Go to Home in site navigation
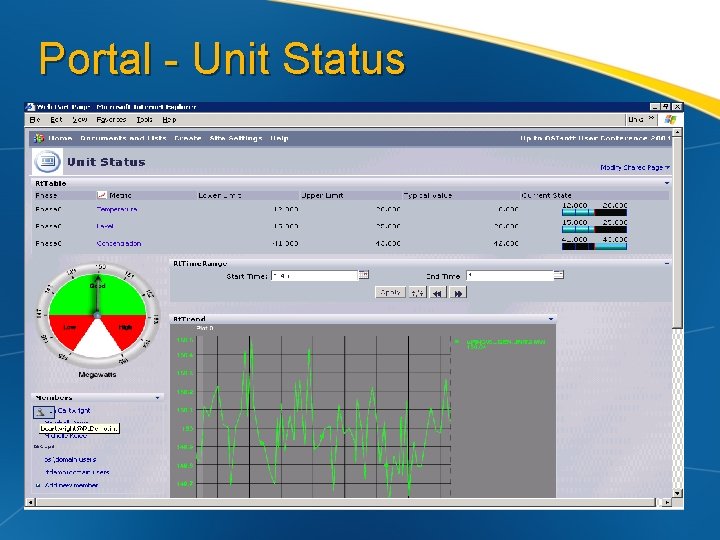The image size is (720, 540). click(60, 138)
